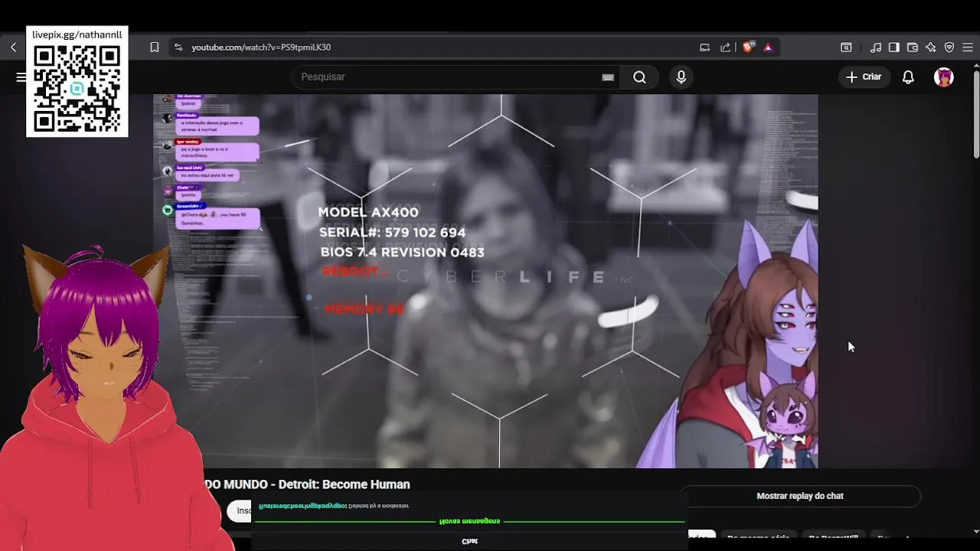Click the video title Detroit: Become Human

(306, 484)
